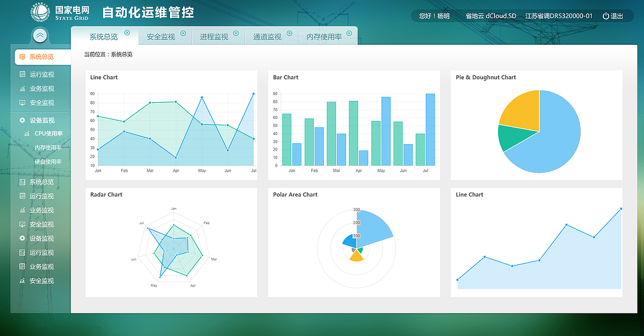Collapse the sidebar with the double-chevron button
Screen dimensions: 644x336
click(40, 35)
